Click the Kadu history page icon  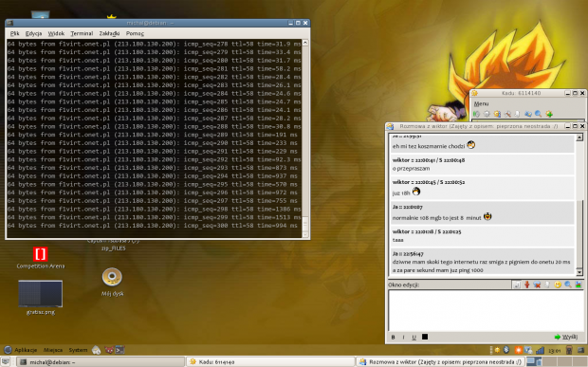tap(517, 114)
